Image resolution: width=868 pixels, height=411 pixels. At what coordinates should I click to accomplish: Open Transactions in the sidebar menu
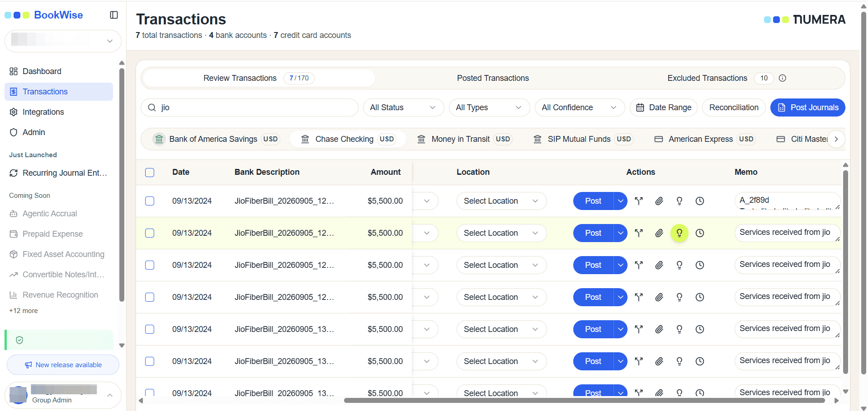pos(59,92)
